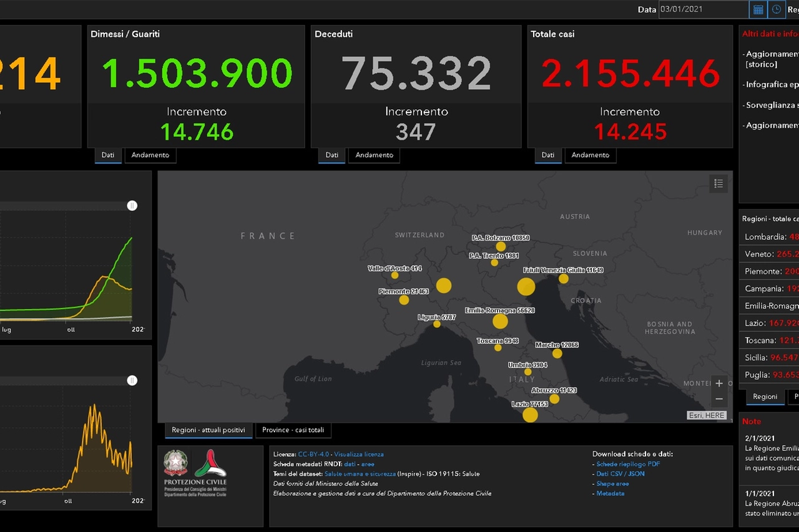Viewport: 799px width, 532px height.
Task: Open the Metadata download link
Action: pos(610,493)
